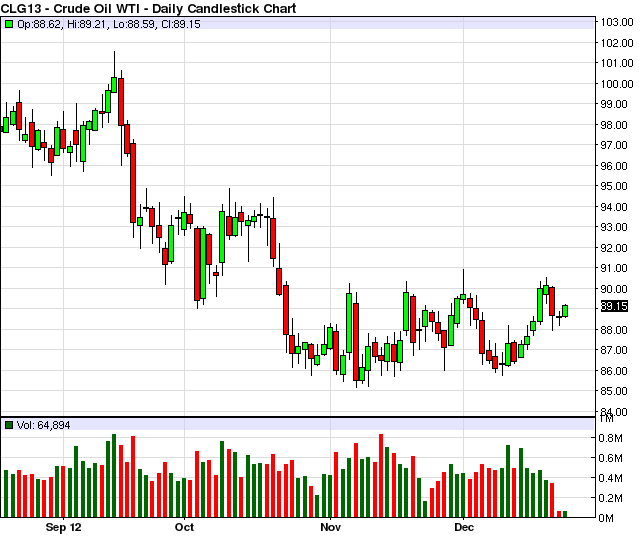Click the 0.2M volume axis label
Image resolution: width=640 pixels, height=536 pixels.
tap(610, 498)
